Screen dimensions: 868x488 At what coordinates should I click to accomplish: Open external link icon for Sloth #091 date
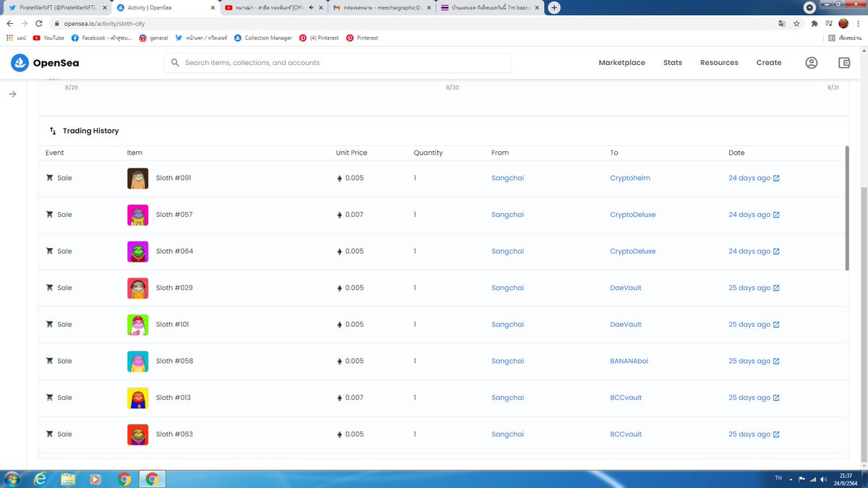(776, 178)
